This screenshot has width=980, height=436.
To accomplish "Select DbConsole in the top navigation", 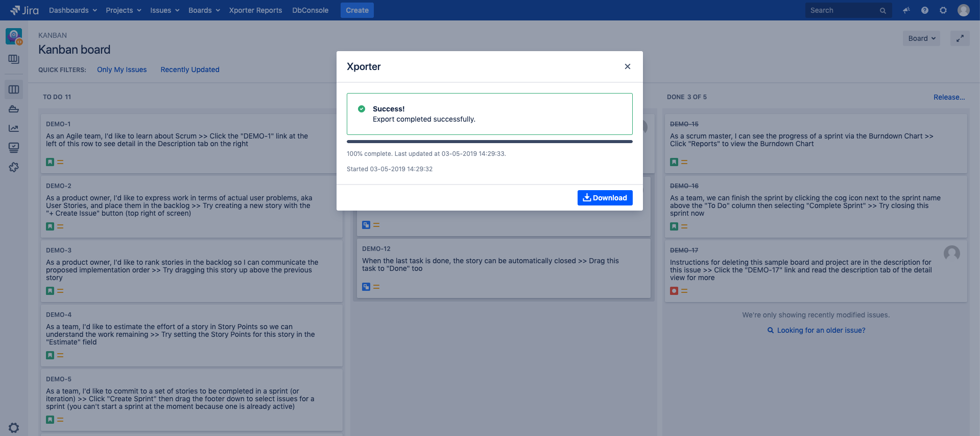I will [x=310, y=10].
